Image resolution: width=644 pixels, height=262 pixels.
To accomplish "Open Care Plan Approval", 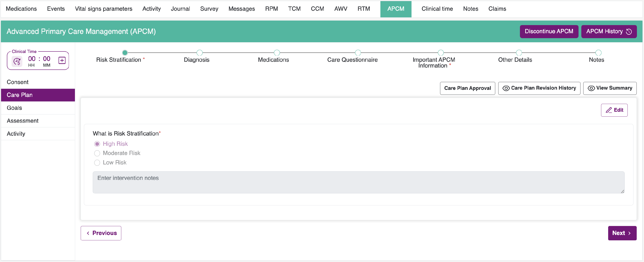I will pos(467,88).
